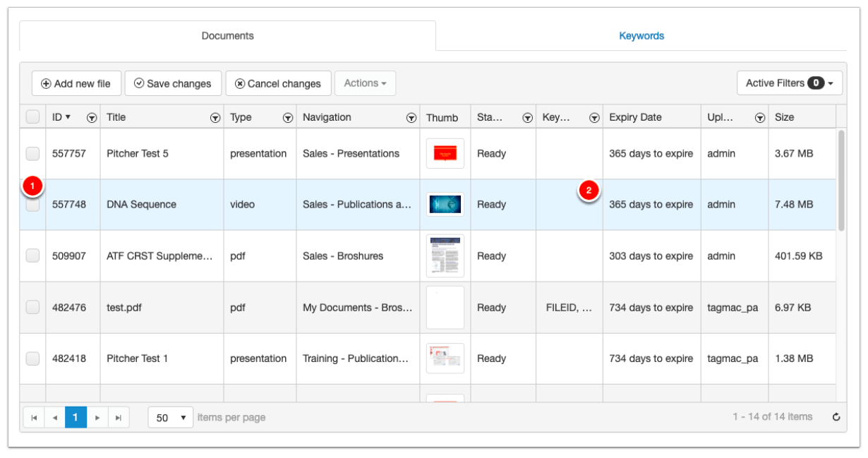Click the Add new file button
868x458 pixels.
click(76, 83)
